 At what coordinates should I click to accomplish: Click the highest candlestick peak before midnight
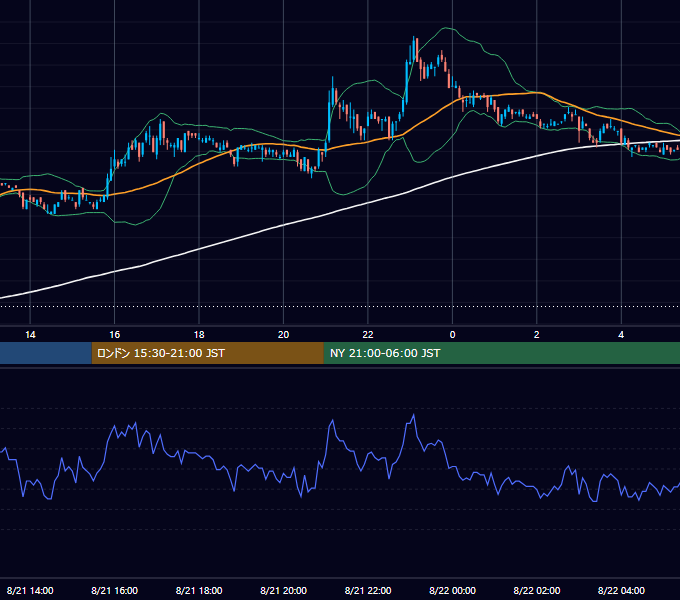[x=415, y=49]
